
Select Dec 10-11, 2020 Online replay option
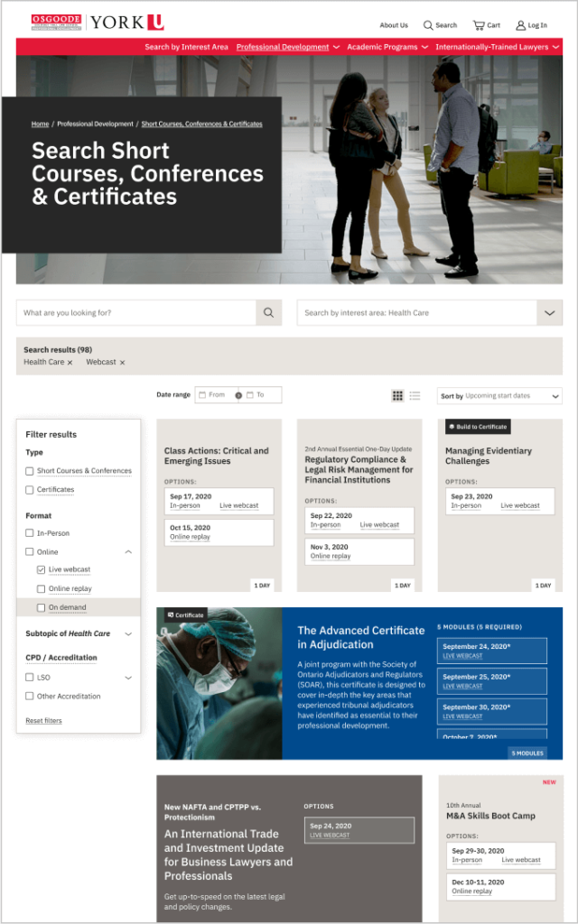[500, 887]
